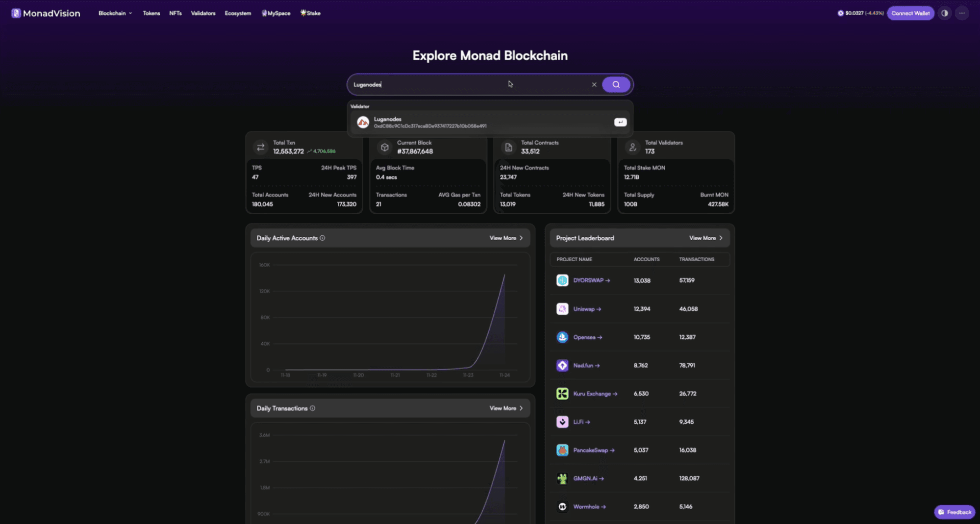Click the GMGN.Ai project icon
This screenshot has width=980, height=524.
[562, 478]
